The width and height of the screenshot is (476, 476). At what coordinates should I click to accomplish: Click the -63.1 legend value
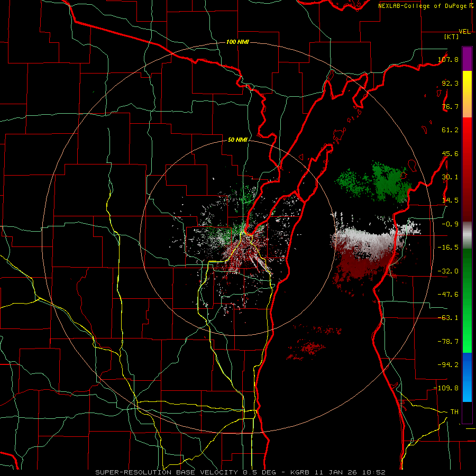pyautogui.click(x=448, y=318)
